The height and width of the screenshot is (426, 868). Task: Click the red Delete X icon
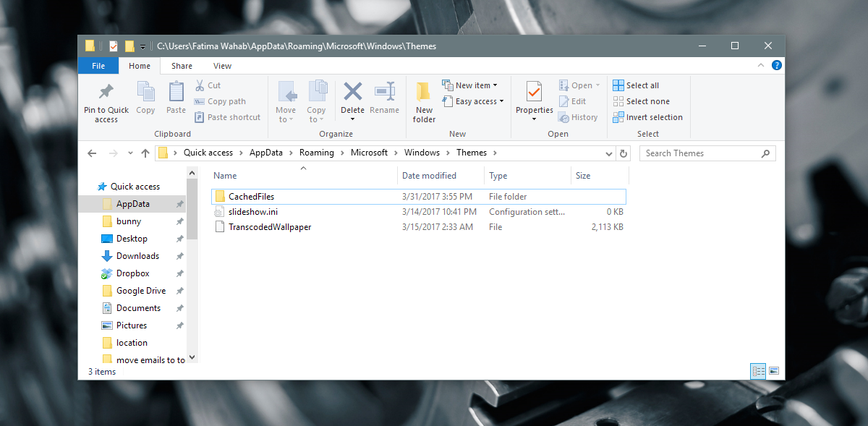[x=352, y=91]
